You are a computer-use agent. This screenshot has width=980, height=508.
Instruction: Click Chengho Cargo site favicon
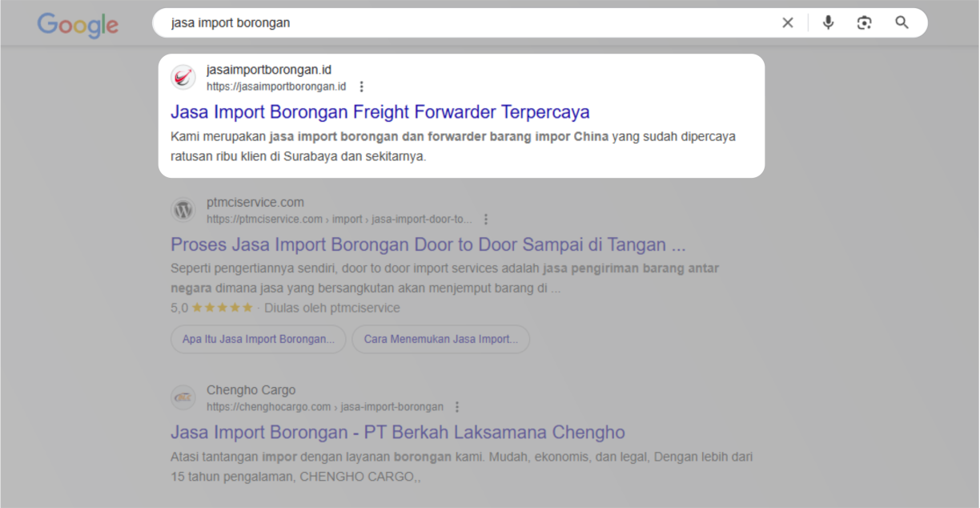point(183,398)
